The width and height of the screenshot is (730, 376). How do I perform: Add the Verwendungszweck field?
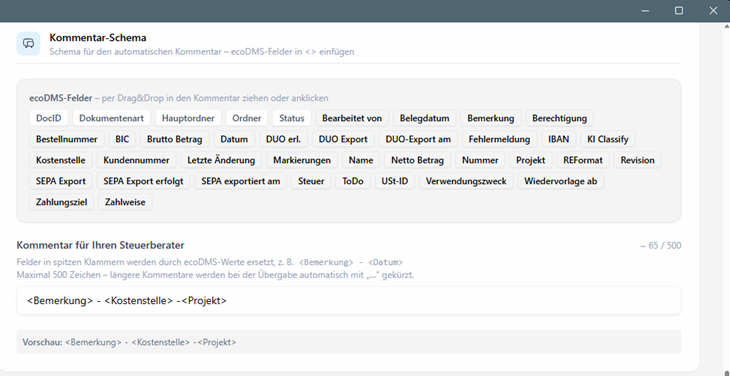466,181
